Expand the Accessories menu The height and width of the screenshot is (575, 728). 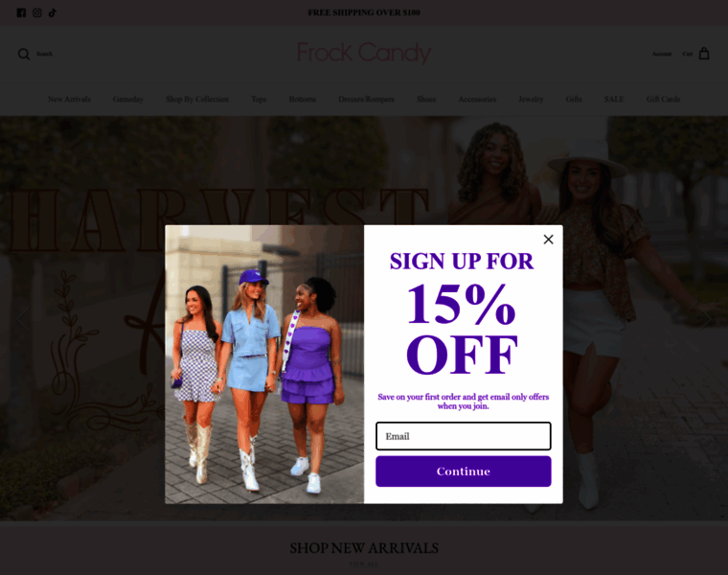pyautogui.click(x=477, y=99)
